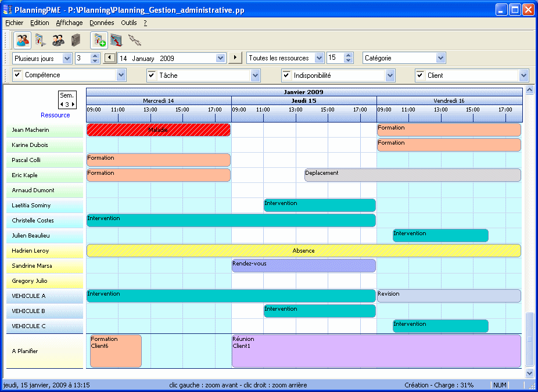Go to next date with right arrow button

coord(235,57)
